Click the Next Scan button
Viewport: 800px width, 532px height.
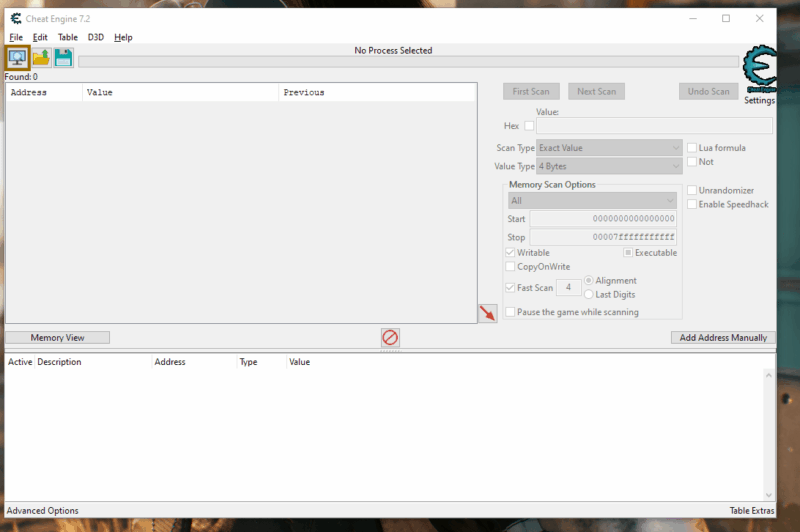596,91
